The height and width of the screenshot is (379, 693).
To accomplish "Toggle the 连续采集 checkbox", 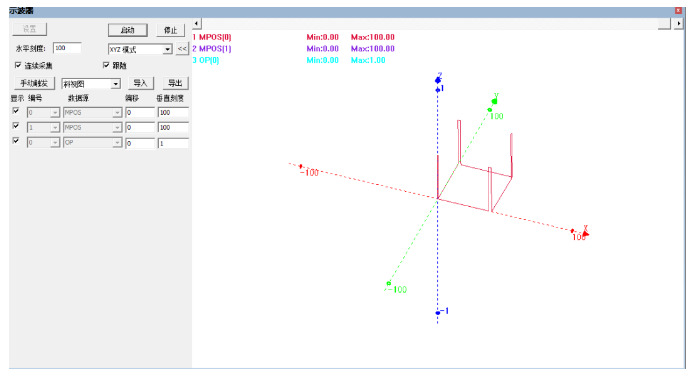I will [x=18, y=65].
